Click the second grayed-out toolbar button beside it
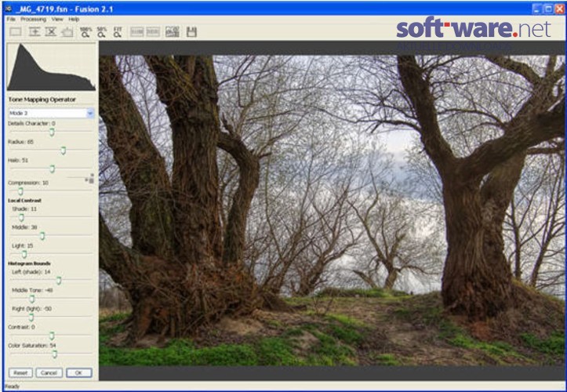The width and height of the screenshot is (567, 392). pos(153,32)
